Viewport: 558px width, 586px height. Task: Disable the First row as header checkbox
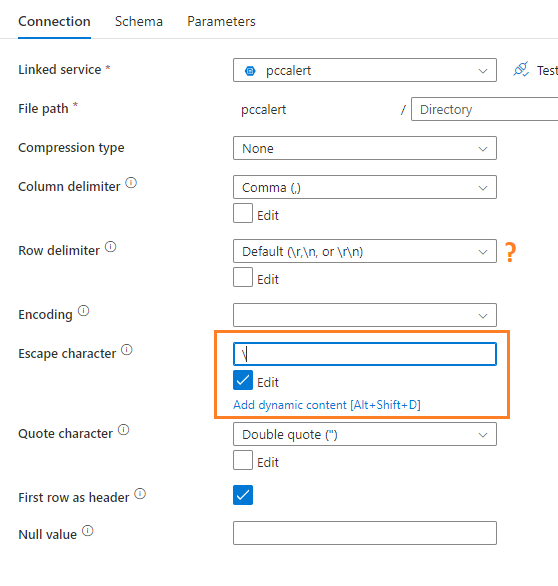point(243,495)
